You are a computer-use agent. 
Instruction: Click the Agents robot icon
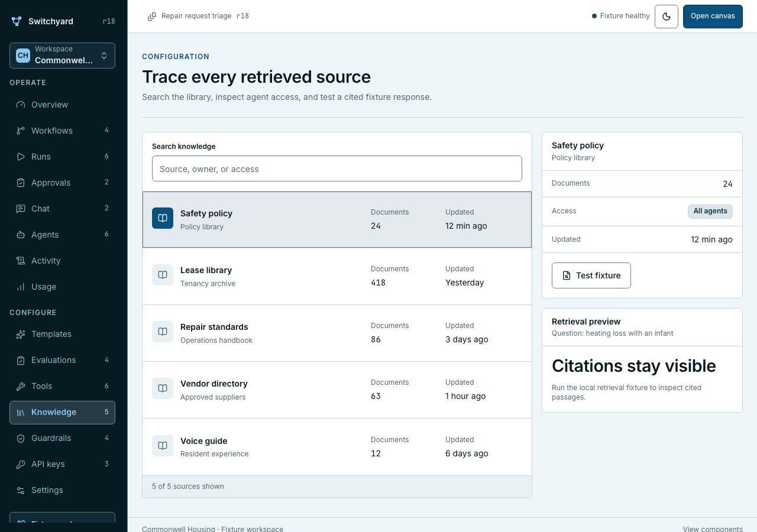21,235
